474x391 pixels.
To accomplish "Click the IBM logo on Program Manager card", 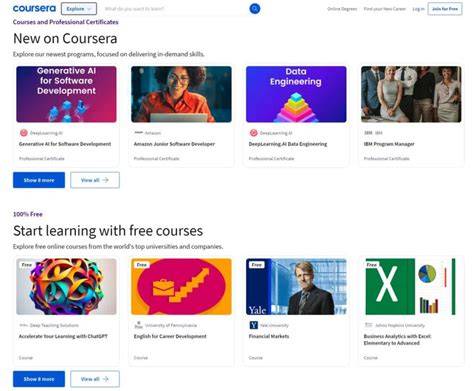I will pos(368,133).
